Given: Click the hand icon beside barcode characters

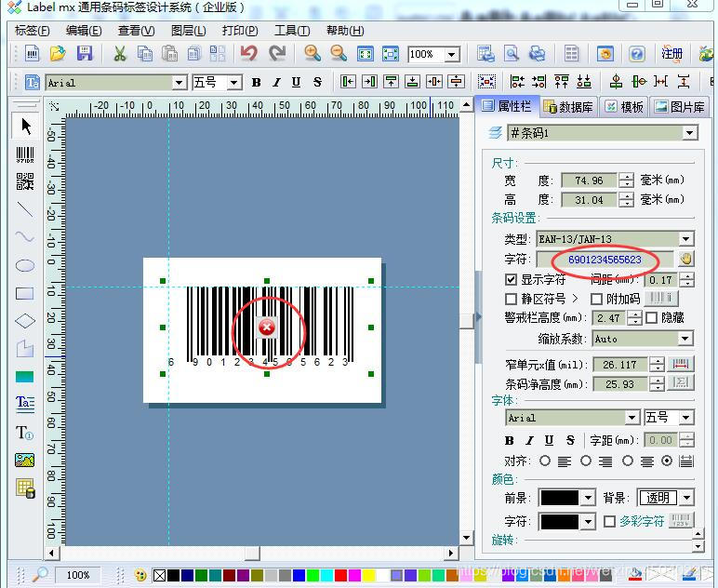Looking at the screenshot, I should (685, 259).
